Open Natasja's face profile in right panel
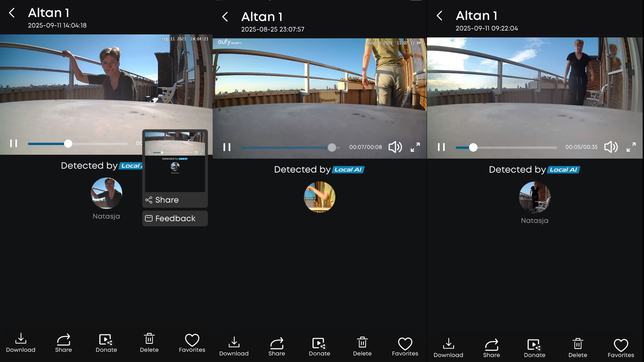This screenshot has height=362, width=644. point(534,197)
